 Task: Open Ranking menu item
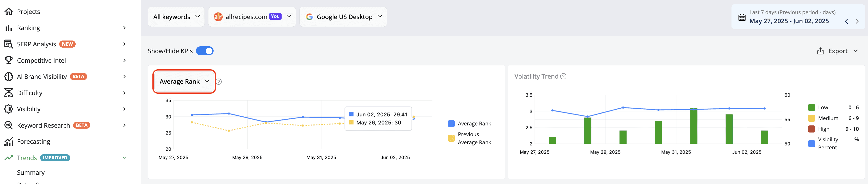coord(29,28)
